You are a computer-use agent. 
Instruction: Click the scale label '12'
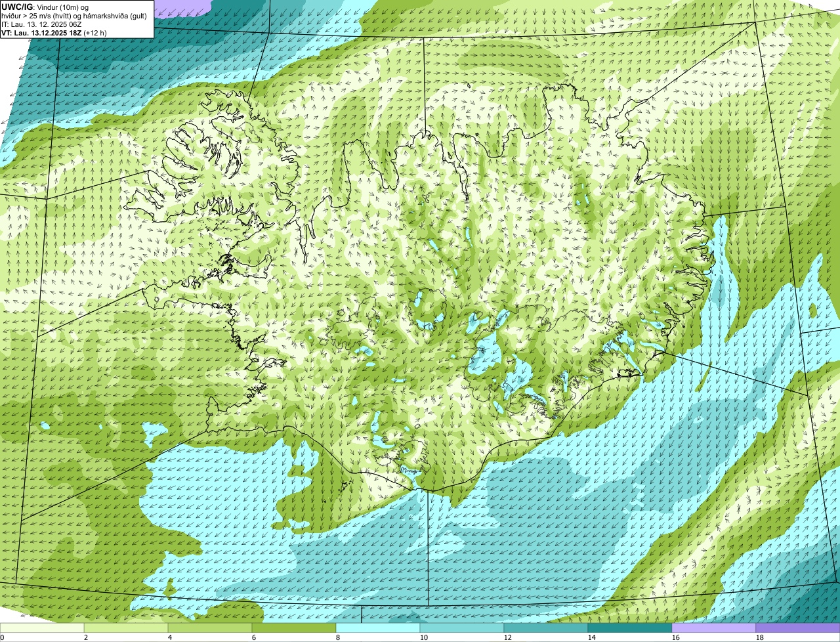click(x=508, y=637)
